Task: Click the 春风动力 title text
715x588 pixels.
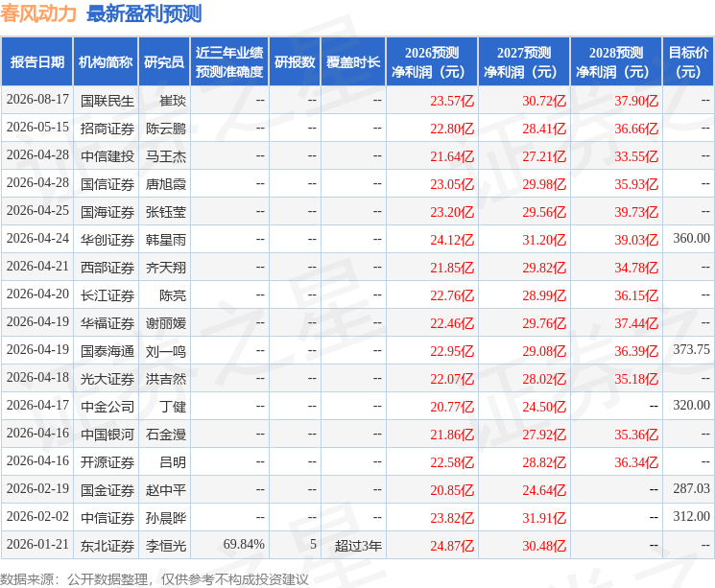Action: 38,13
